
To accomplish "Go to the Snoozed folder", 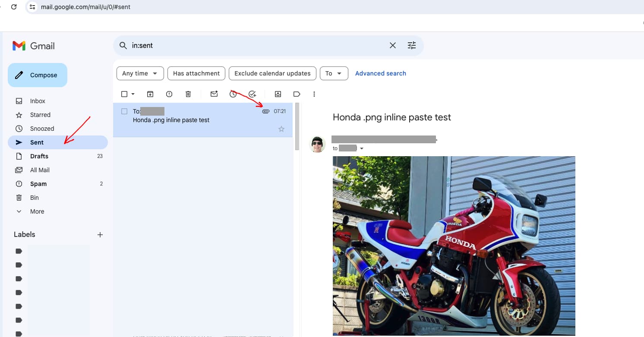I will coord(42,129).
